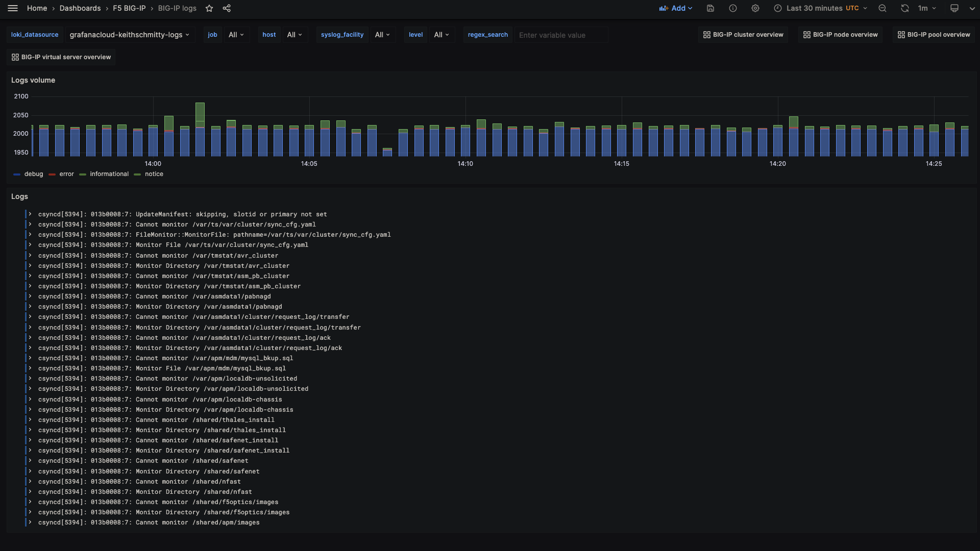Click the share dashboard icon

pyautogui.click(x=227, y=8)
